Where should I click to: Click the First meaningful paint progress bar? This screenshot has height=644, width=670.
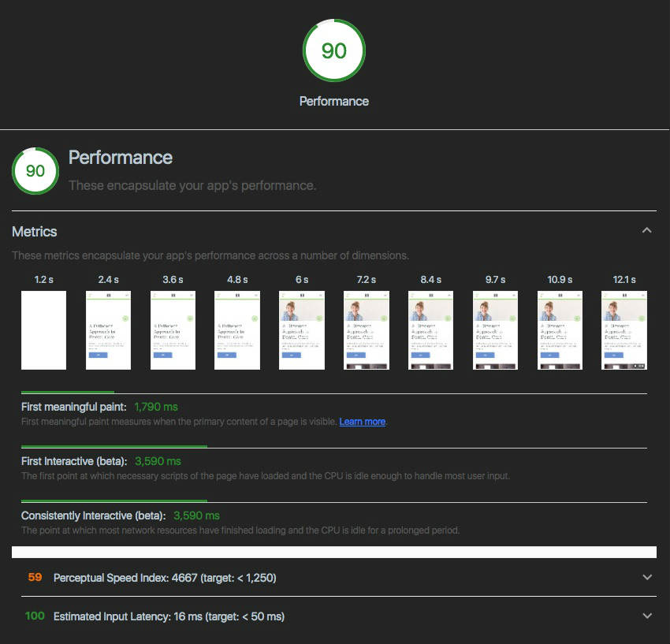(67, 391)
